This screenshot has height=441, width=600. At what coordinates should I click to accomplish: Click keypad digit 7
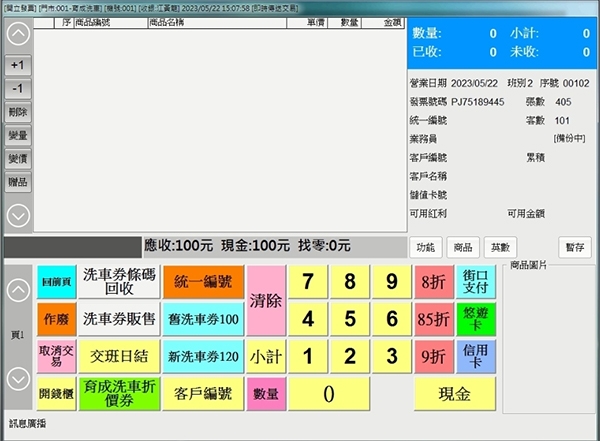308,282
